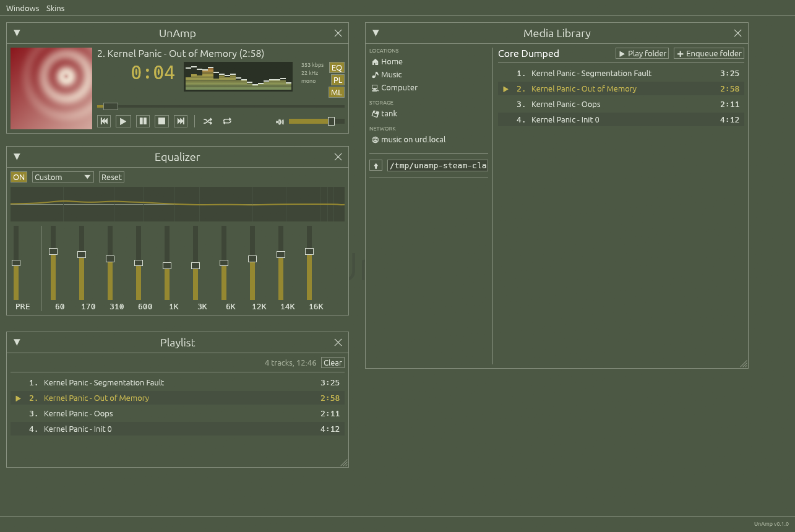
Task: Click the track seek bar
Action: [221, 106]
